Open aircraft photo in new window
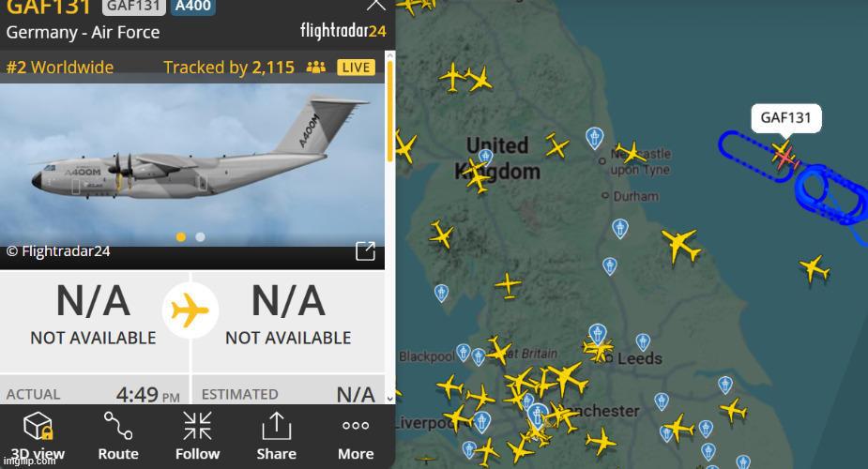868x469 pixels. point(365,250)
